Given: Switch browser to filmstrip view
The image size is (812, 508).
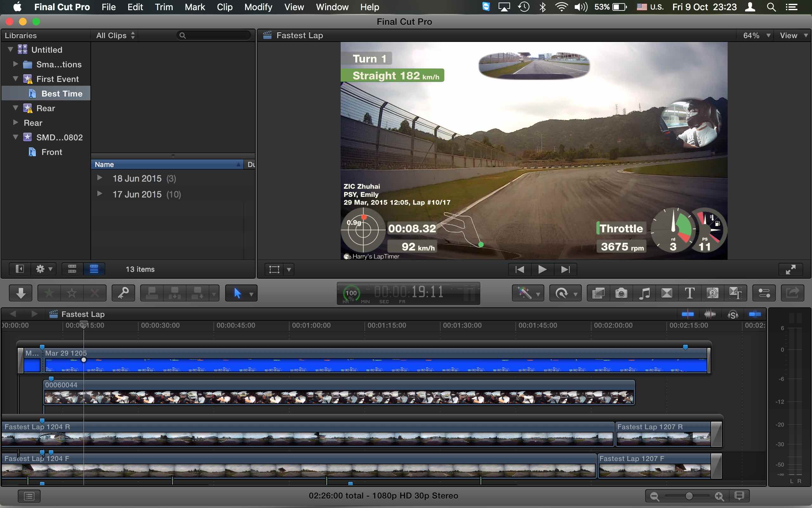Looking at the screenshot, I should (x=72, y=269).
